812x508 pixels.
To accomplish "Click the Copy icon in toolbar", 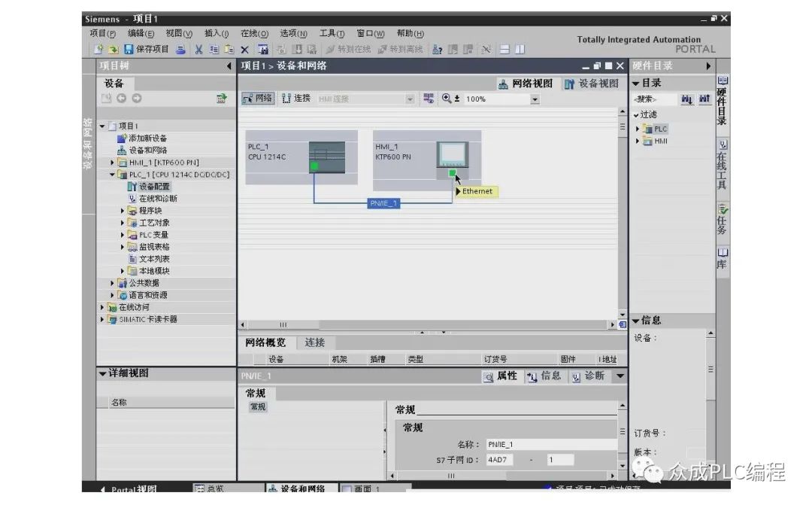I will 214,49.
